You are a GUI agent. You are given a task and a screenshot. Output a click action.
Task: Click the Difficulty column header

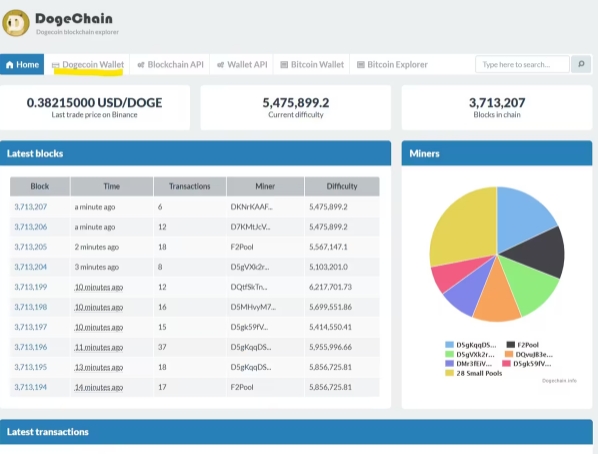coord(342,186)
